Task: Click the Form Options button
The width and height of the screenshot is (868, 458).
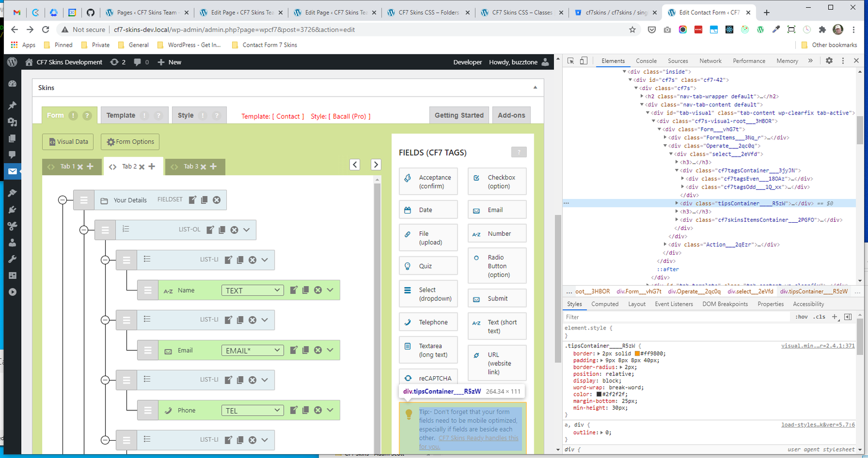Action: pyautogui.click(x=130, y=142)
